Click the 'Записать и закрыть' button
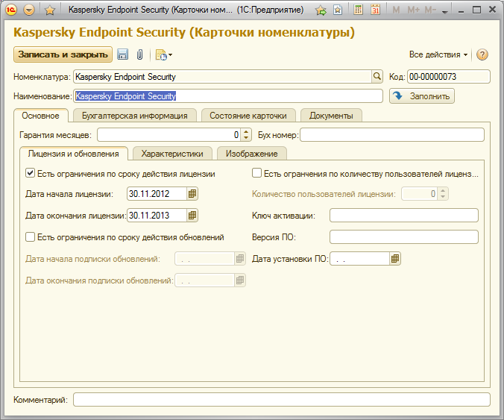 pyautogui.click(x=63, y=54)
